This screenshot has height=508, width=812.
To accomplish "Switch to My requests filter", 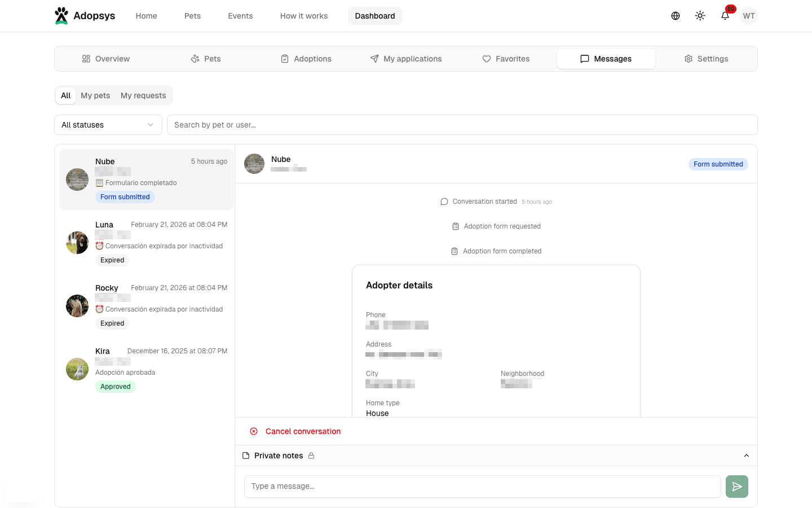I will click(x=143, y=95).
